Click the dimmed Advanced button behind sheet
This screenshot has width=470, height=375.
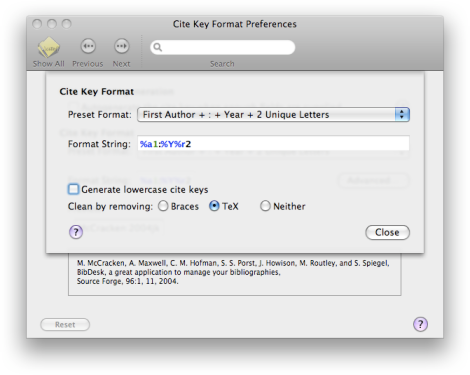373,180
